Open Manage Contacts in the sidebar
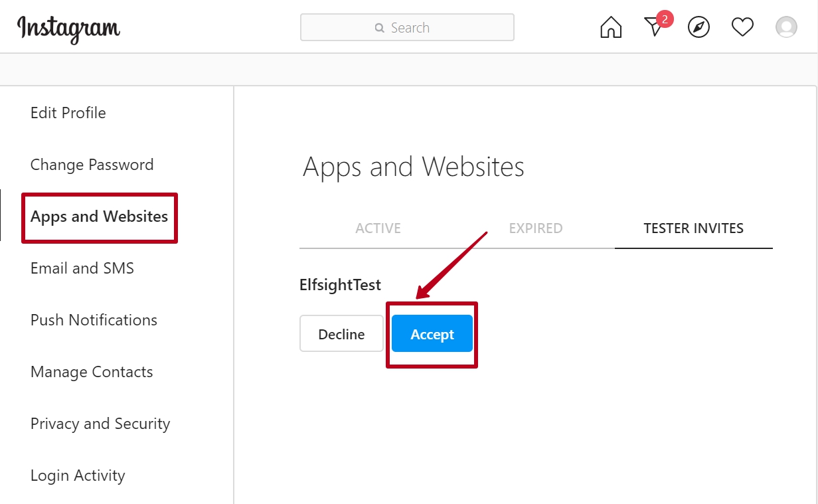Screen dimensions: 818x504 point(92,372)
